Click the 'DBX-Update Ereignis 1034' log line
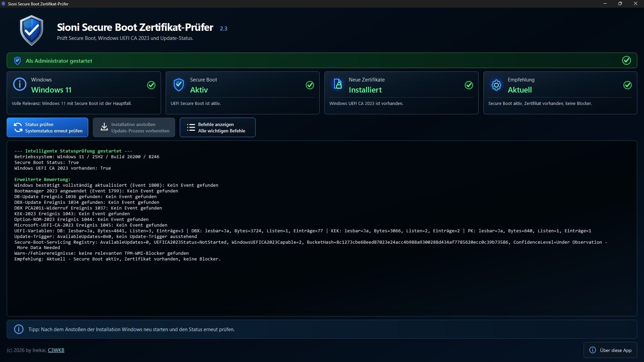Image resolution: width=644 pixels, height=362 pixels. 87,202
